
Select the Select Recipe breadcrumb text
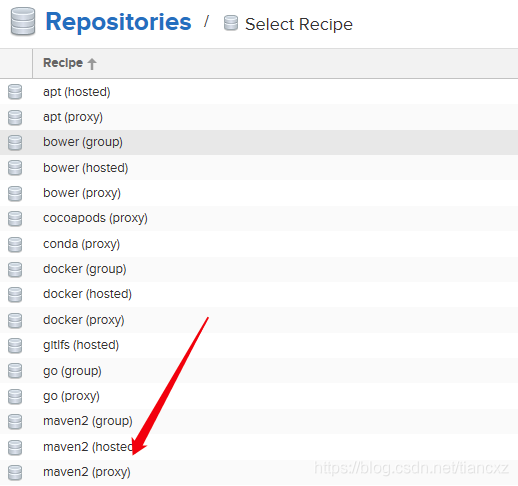(x=299, y=24)
